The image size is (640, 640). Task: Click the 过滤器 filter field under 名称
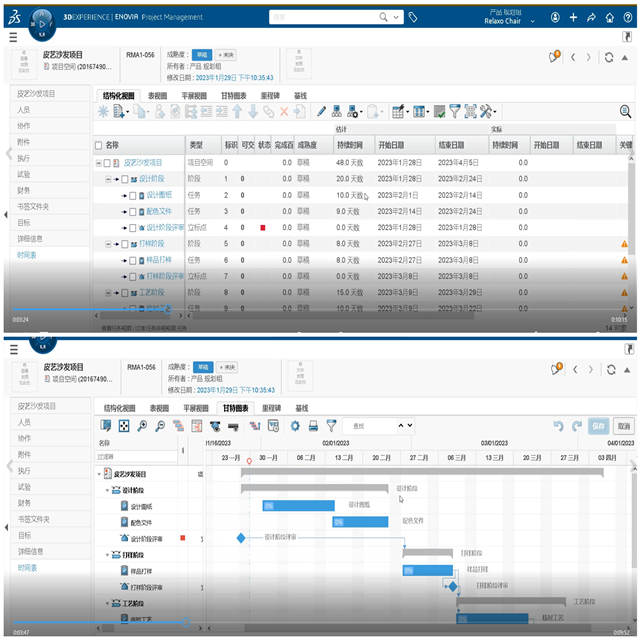[136, 457]
